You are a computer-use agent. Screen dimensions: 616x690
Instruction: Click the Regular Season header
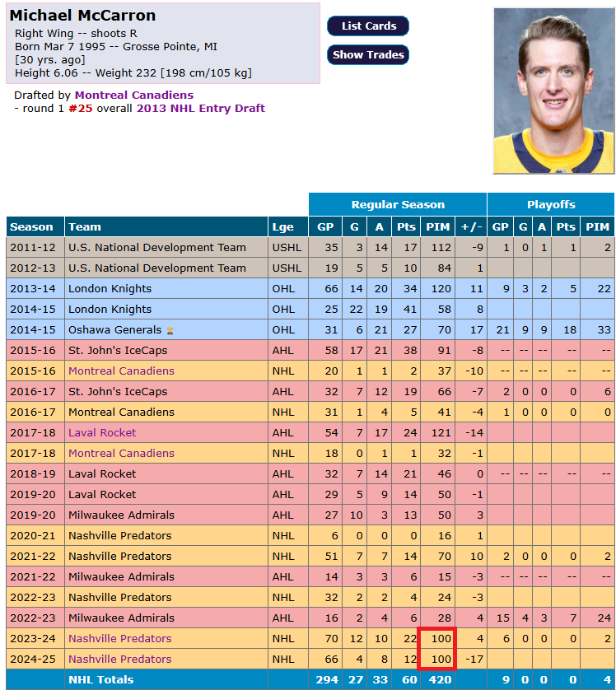(x=398, y=204)
